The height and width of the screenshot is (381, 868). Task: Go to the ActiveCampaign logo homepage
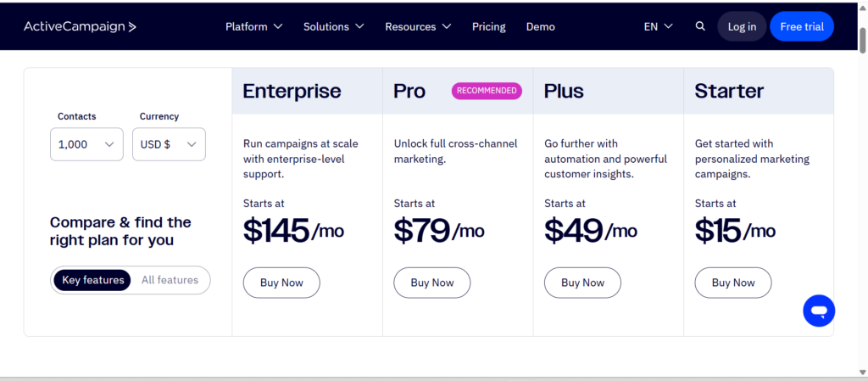coord(80,26)
